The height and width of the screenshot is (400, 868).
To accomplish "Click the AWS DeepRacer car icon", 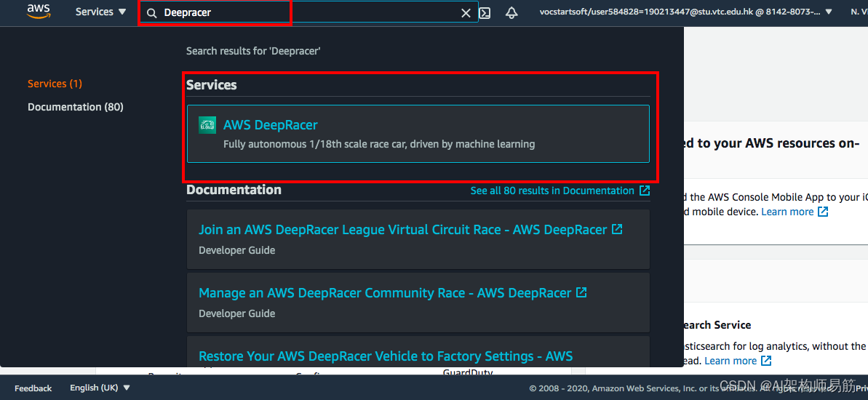I will (x=207, y=125).
